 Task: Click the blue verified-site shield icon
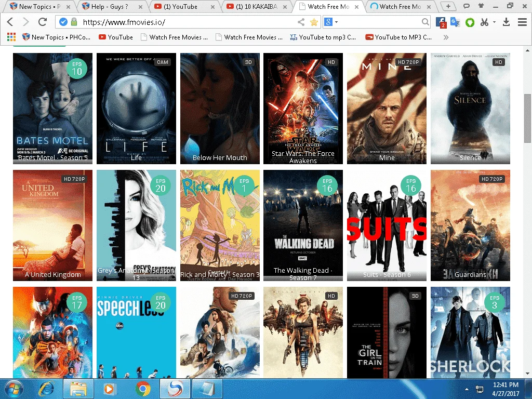(x=63, y=22)
